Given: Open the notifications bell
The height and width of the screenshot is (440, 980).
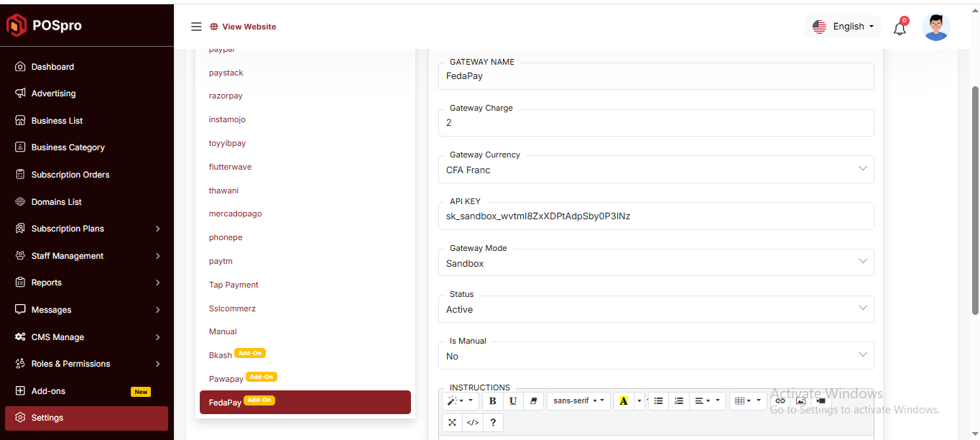Looking at the screenshot, I should [x=900, y=28].
